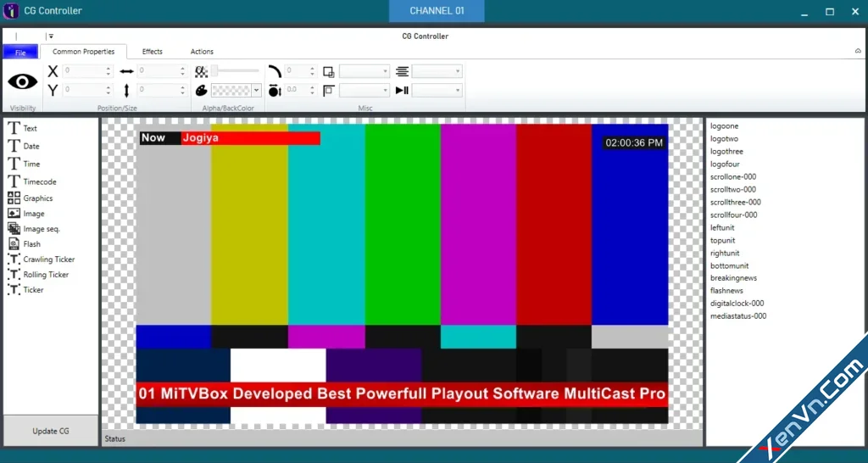Click the height input field
Viewport: 868px width, 463px height.
click(x=162, y=90)
